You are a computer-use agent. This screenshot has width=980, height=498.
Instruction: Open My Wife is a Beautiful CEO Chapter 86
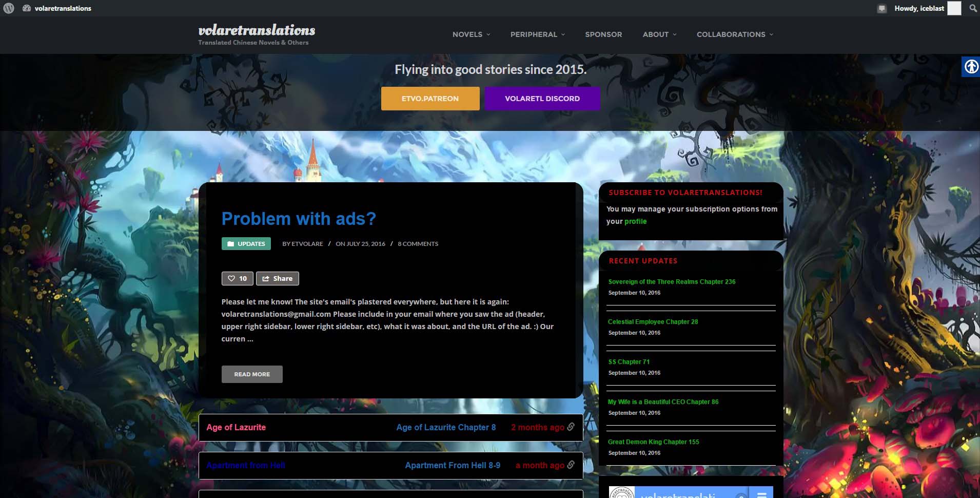(x=663, y=402)
